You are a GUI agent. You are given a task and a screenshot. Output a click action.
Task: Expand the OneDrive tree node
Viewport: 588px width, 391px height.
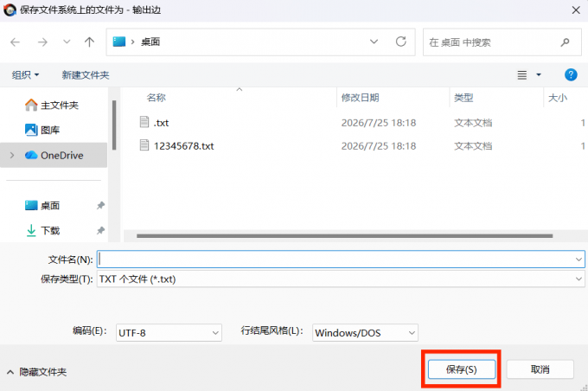[12, 155]
